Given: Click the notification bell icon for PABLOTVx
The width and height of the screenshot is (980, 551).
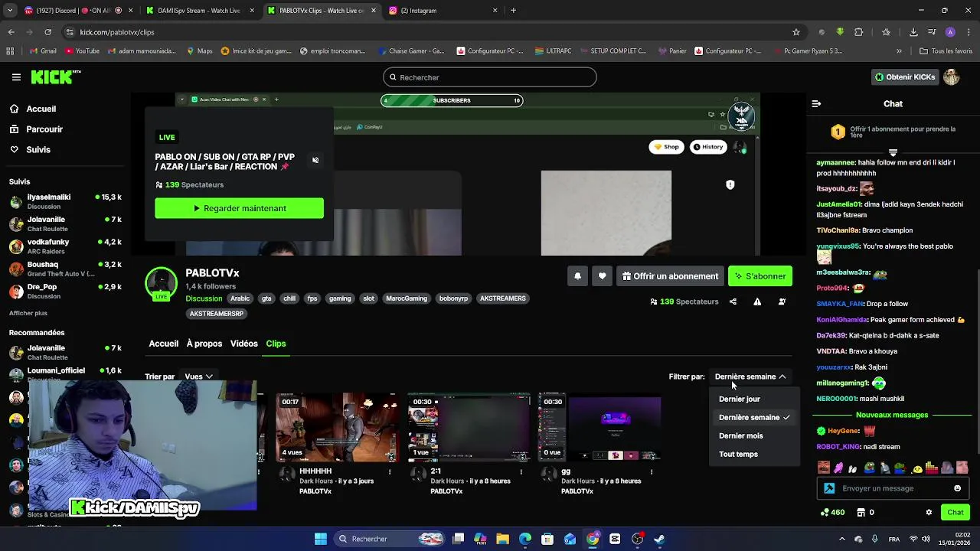Looking at the screenshot, I should [578, 276].
